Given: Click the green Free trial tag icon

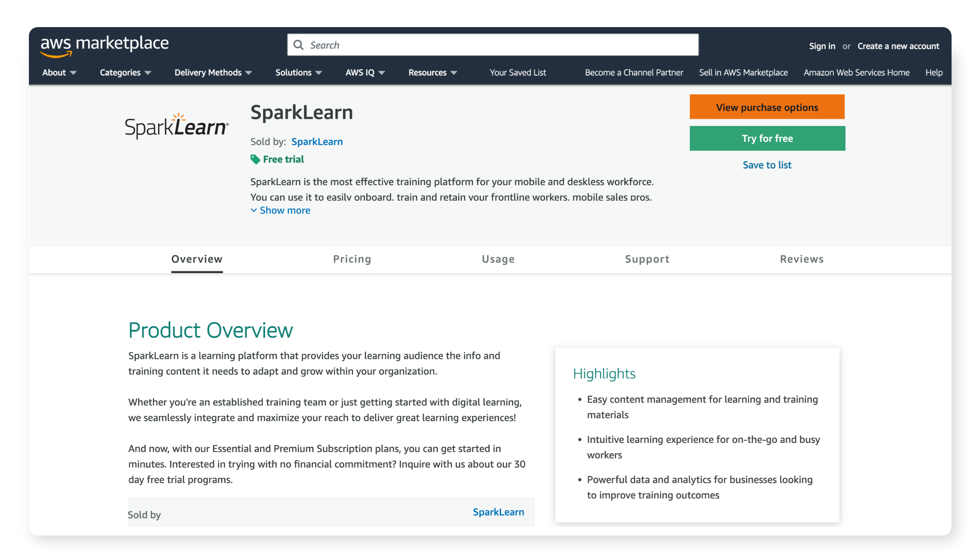Looking at the screenshot, I should click(x=255, y=159).
